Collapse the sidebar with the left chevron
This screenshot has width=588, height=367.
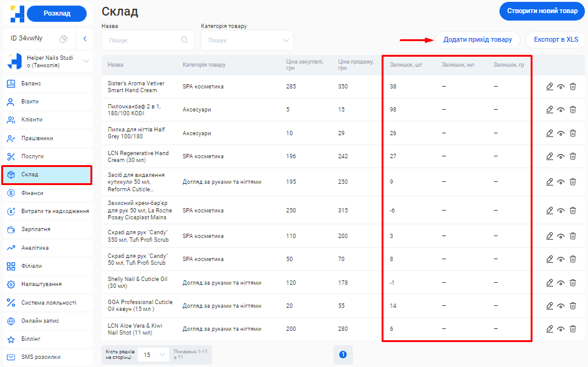click(85, 39)
